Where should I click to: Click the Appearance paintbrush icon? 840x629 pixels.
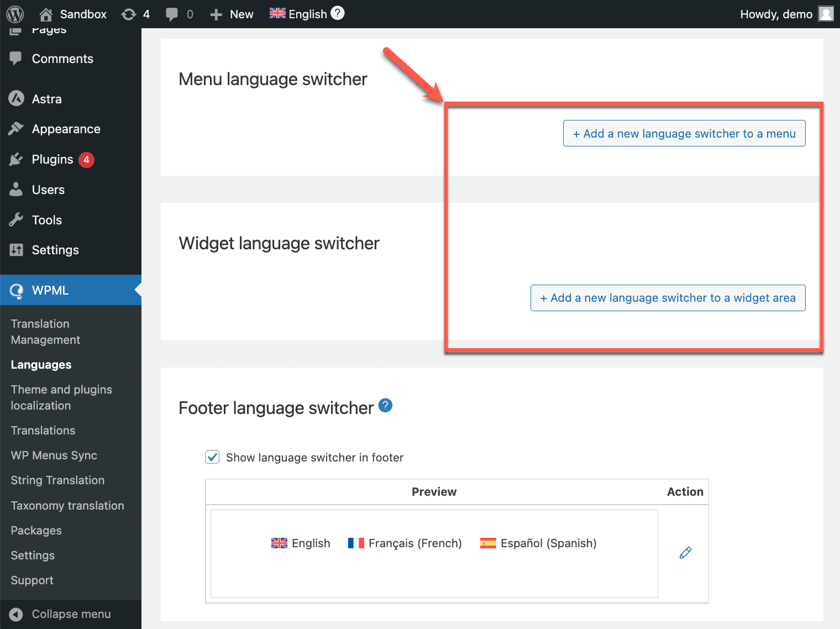(16, 129)
